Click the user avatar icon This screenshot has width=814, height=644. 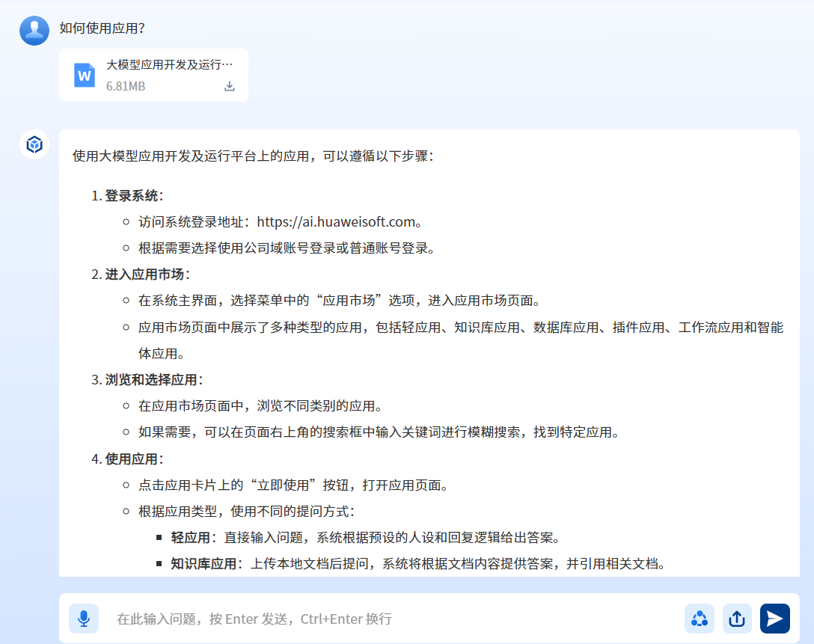pyautogui.click(x=34, y=30)
